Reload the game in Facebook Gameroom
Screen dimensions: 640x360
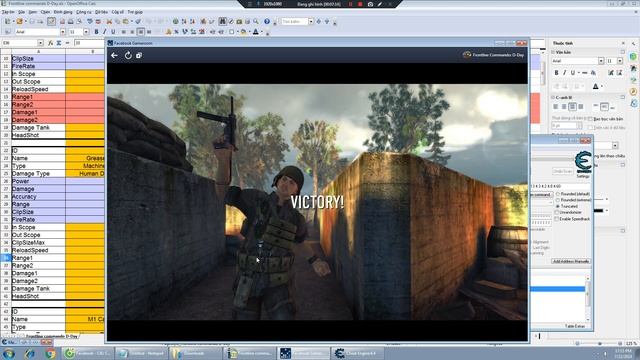pos(128,55)
